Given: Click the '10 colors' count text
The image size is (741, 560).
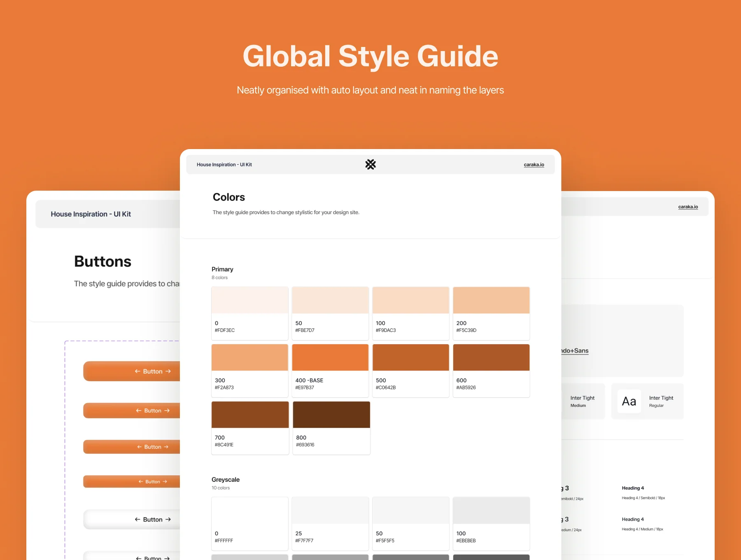Looking at the screenshot, I should point(221,488).
